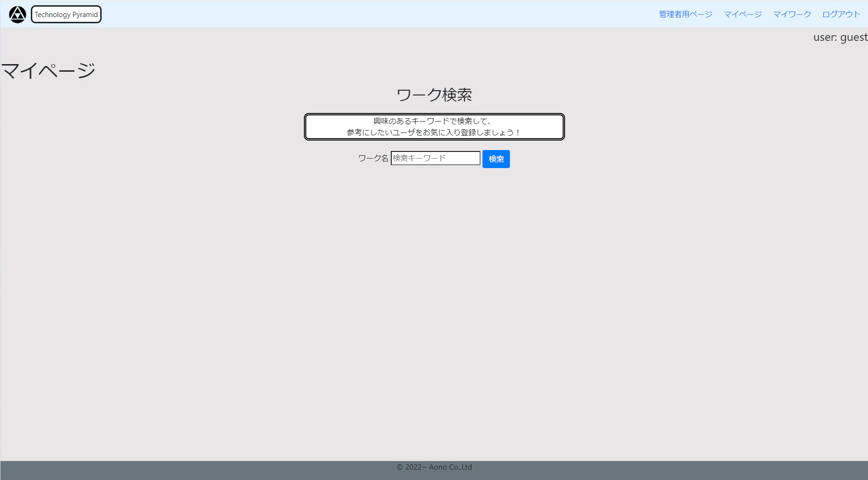Select ログアウト to sign out
The width and height of the screenshot is (868, 480).
pos(841,14)
